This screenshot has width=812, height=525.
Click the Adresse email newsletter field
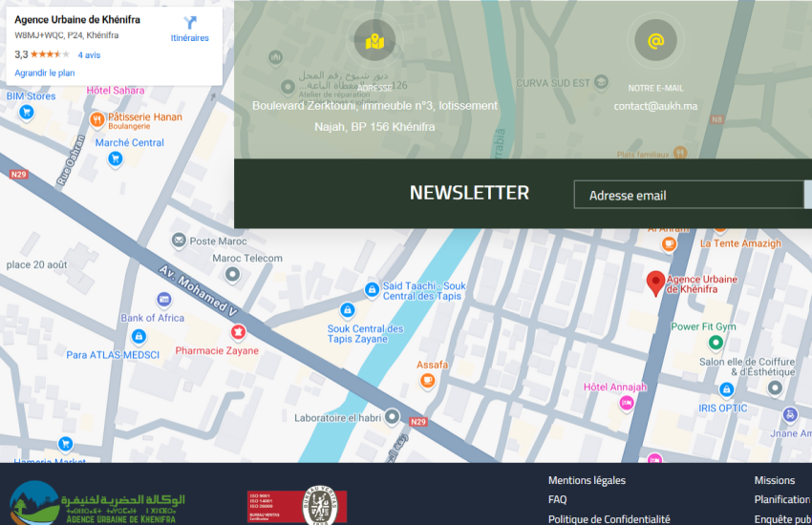(688, 195)
